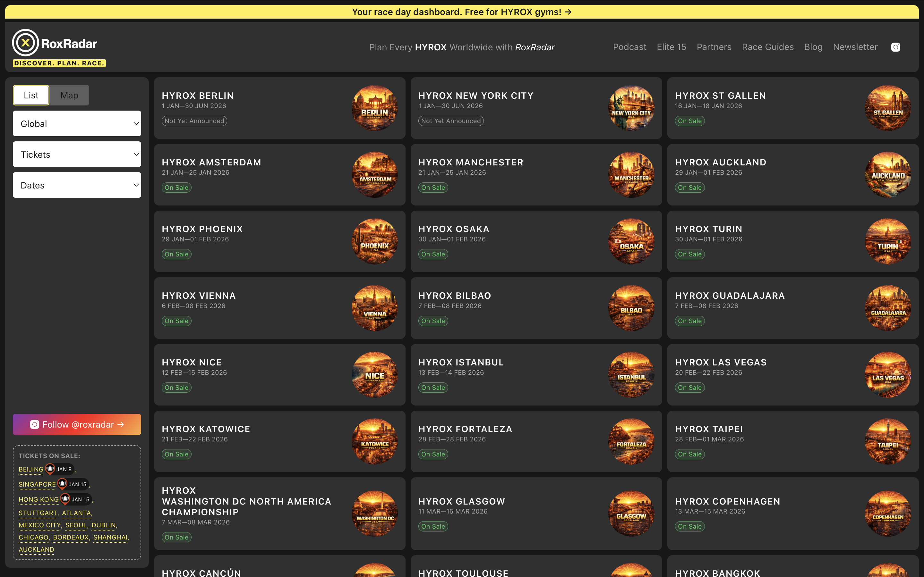
Task: Click the Berlin city badge image
Action: (x=374, y=108)
